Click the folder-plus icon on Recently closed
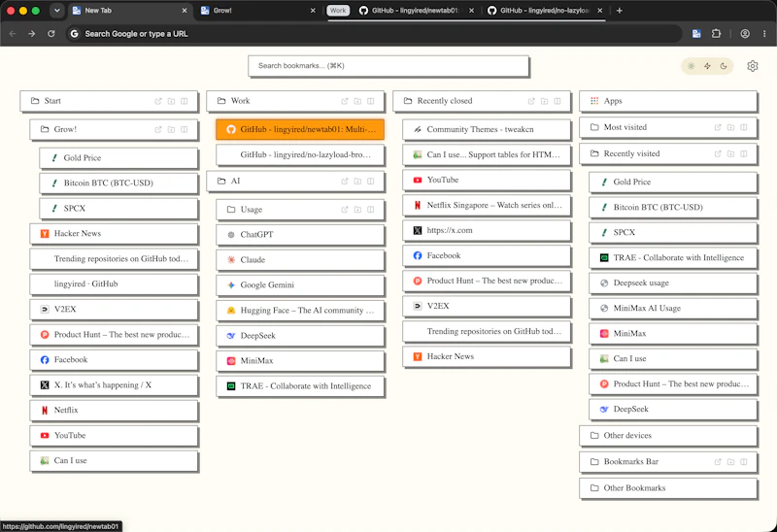This screenshot has width=777, height=532. (x=544, y=101)
